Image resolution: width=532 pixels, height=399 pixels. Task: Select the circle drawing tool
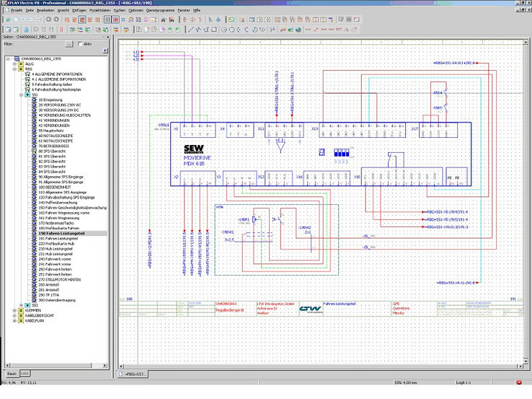point(224,30)
